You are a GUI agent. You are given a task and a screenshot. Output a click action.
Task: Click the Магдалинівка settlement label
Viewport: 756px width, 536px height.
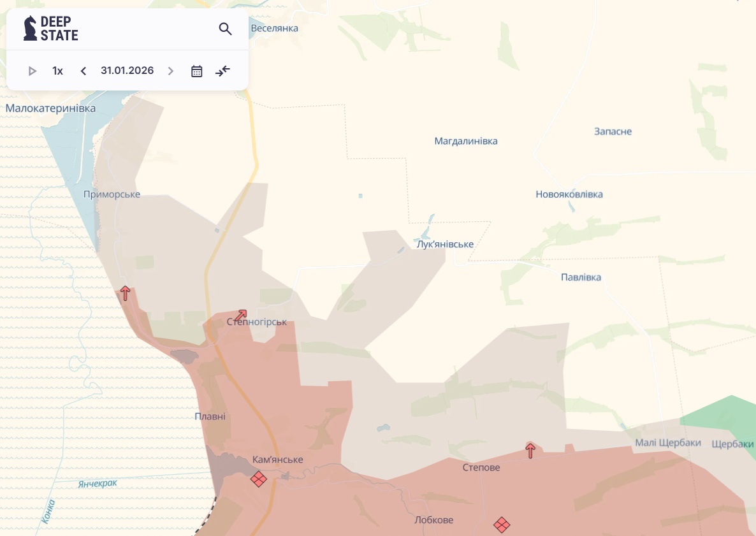(x=465, y=141)
